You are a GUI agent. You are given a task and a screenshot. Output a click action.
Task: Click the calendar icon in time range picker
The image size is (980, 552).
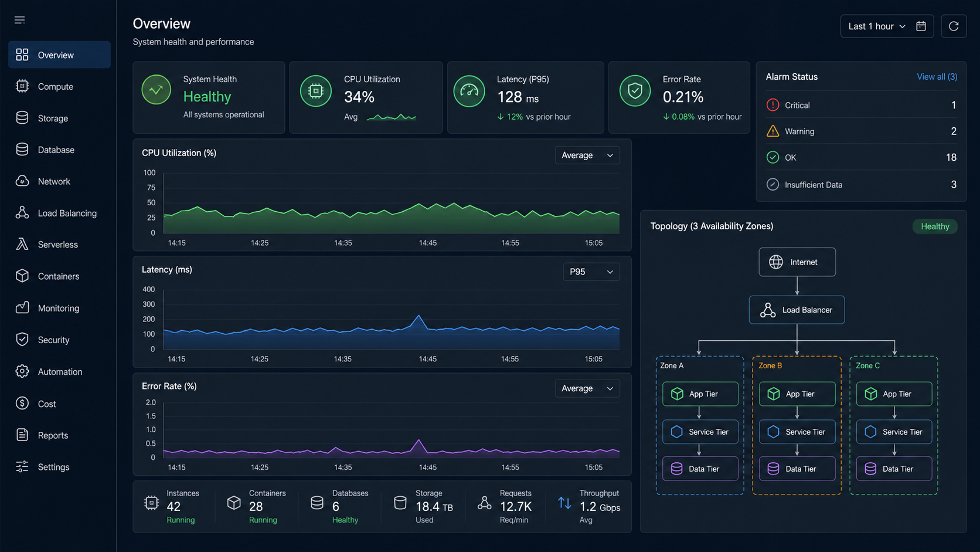click(921, 26)
